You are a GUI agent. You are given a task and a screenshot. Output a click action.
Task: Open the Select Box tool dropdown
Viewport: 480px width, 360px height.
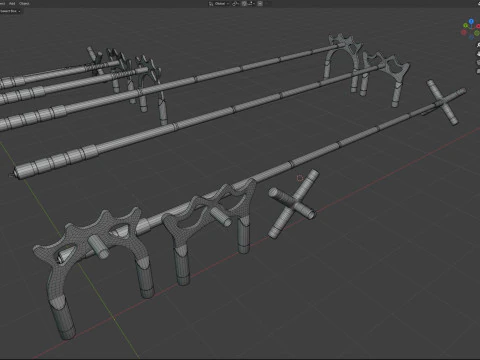(10, 11)
